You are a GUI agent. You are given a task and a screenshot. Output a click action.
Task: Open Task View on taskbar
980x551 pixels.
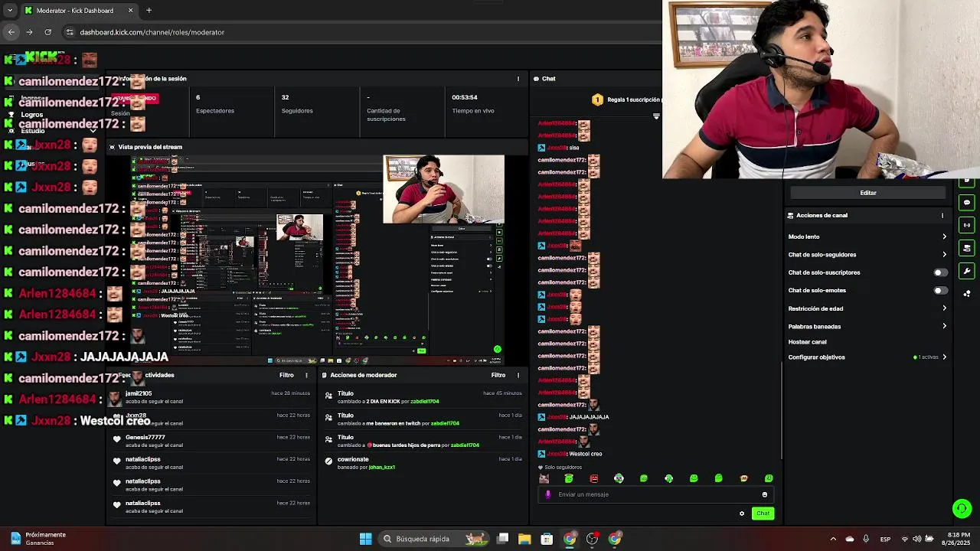pos(503,539)
